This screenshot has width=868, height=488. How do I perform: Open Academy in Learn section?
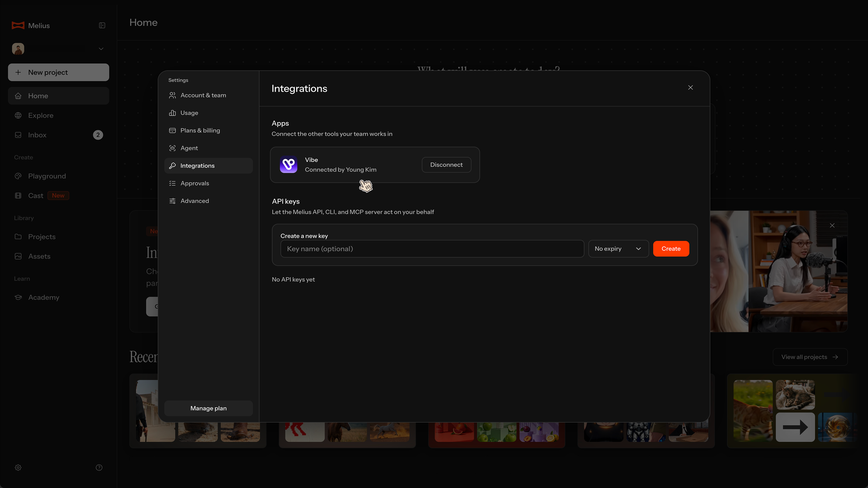(59, 297)
